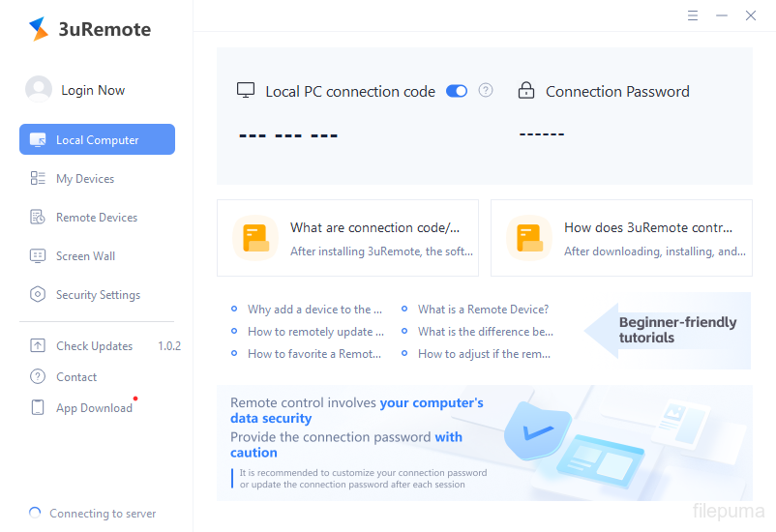Open the Screen Wall view
Screen dimensions: 776x532
click(85, 256)
